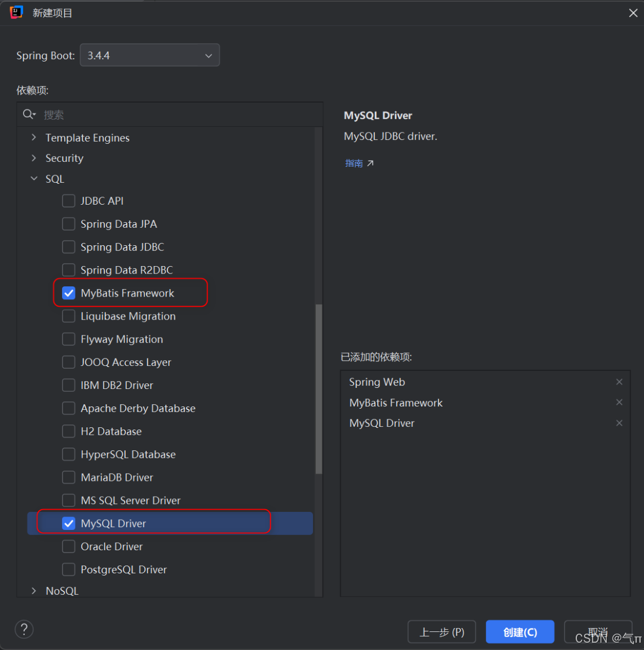Check Apache Derby Database checkbox
Viewport: 644px width, 650px height.
[68, 408]
